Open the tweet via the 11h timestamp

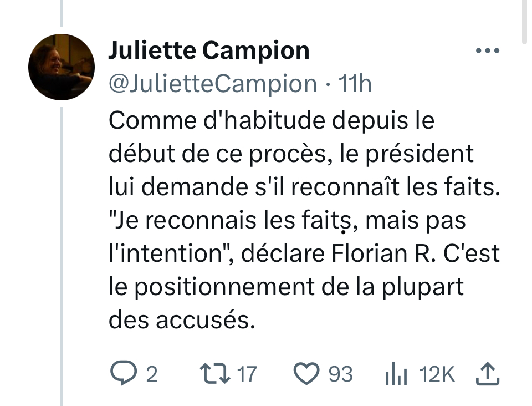(355, 83)
